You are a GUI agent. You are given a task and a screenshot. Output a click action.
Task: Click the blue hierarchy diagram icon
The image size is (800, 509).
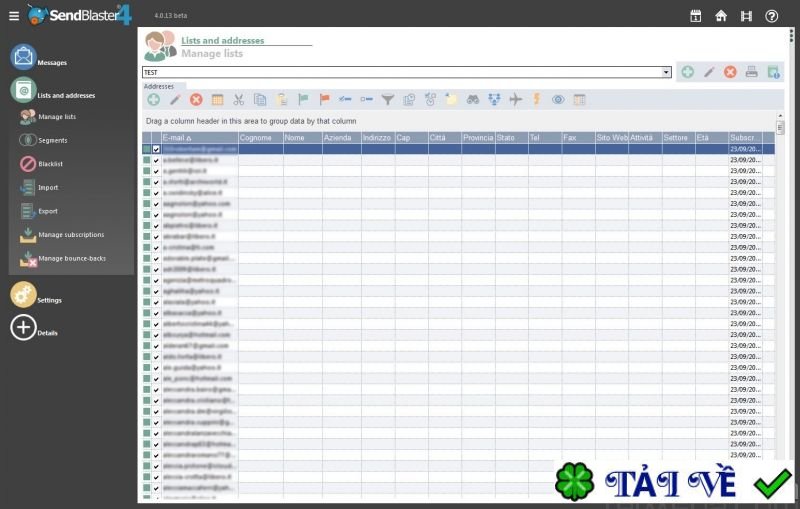[x=494, y=99]
